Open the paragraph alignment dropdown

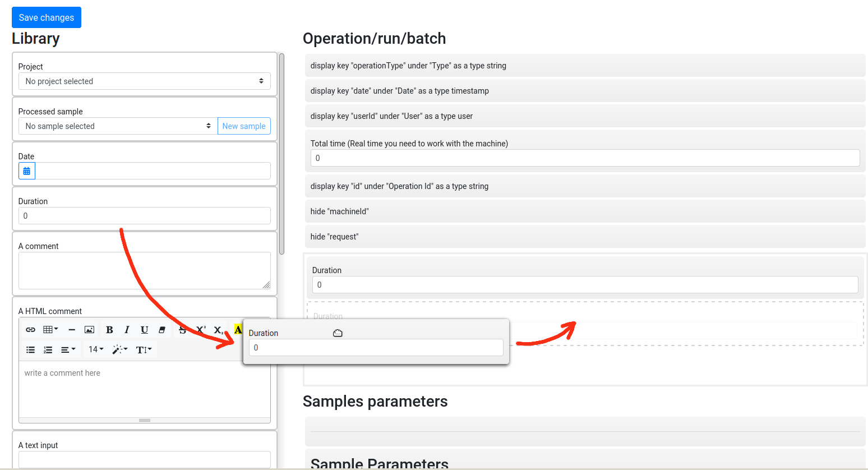click(x=68, y=349)
